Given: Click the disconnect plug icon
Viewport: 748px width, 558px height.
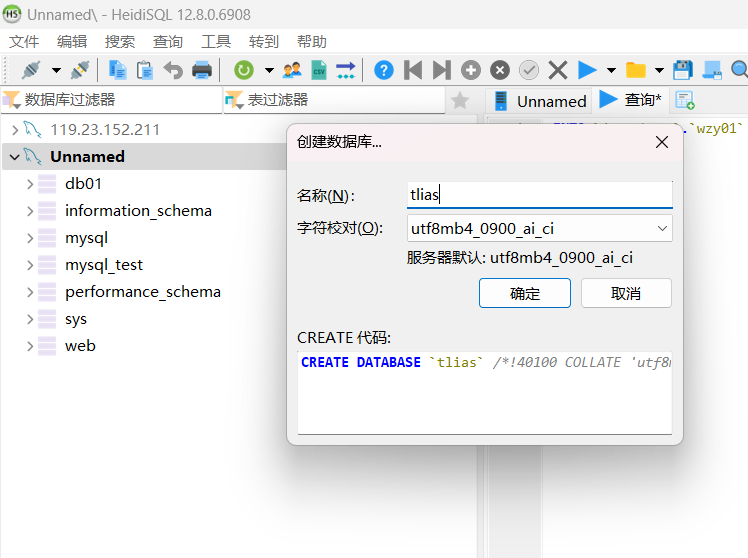Looking at the screenshot, I should point(80,70).
